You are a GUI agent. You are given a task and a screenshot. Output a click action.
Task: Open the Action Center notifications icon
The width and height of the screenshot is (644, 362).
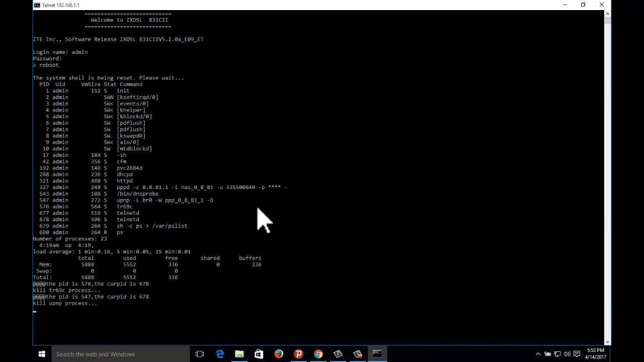[x=577, y=354]
